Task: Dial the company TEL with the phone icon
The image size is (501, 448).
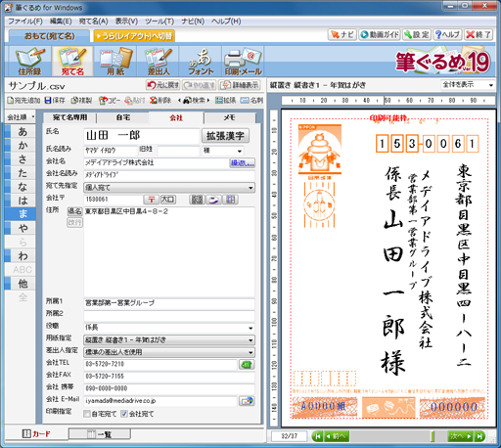Action: tap(247, 365)
